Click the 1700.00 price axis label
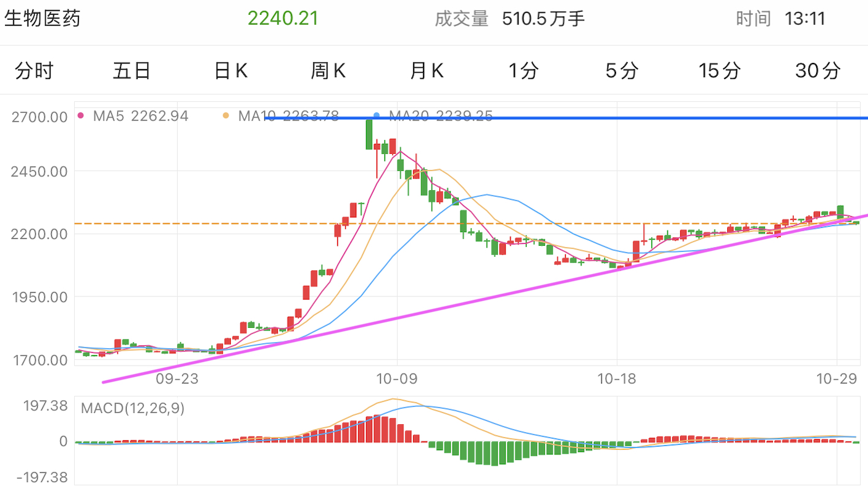The image size is (868, 489). point(40,359)
